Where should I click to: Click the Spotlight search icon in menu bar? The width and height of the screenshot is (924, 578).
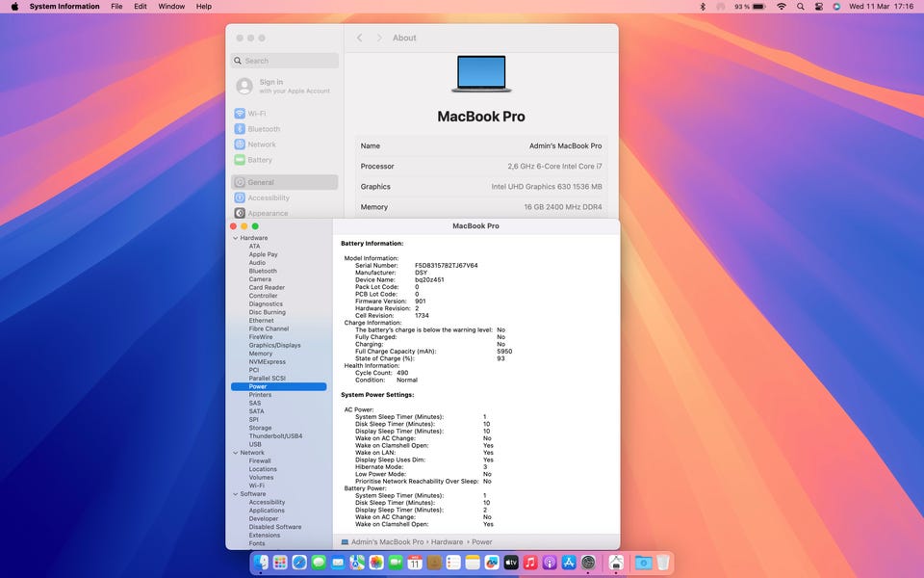800,7
